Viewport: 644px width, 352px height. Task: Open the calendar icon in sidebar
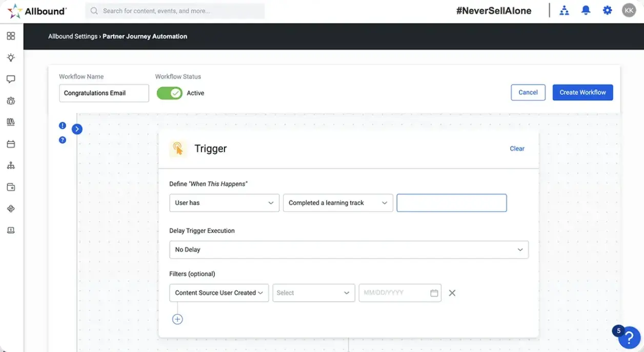[x=11, y=144]
